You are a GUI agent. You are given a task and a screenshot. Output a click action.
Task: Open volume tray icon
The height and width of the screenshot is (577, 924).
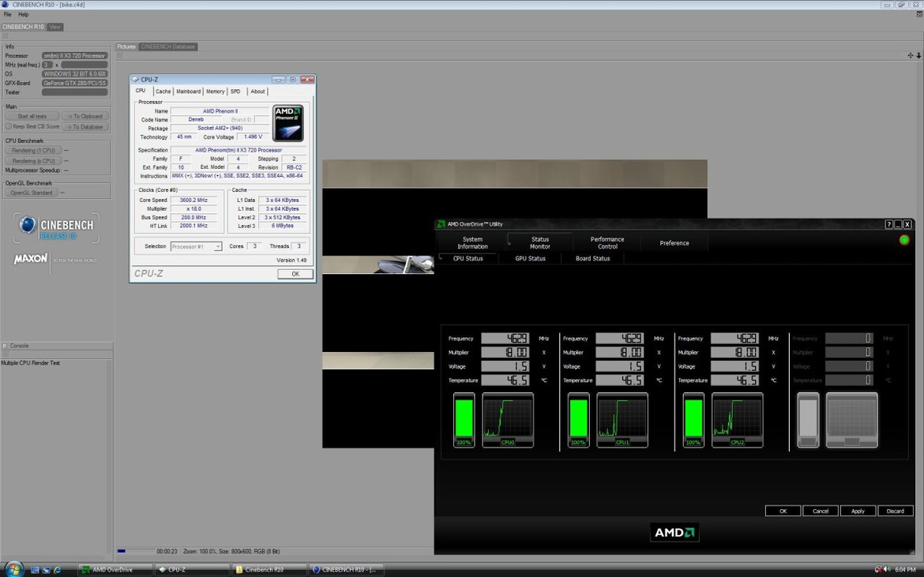887,569
